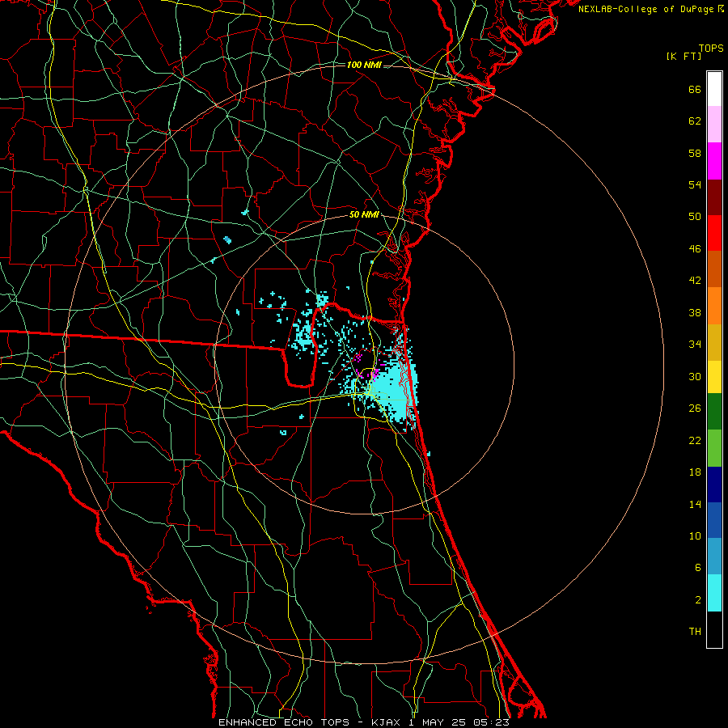The height and width of the screenshot is (728, 728).
Task: Click the dark orange legend swatch
Action: coord(714,269)
